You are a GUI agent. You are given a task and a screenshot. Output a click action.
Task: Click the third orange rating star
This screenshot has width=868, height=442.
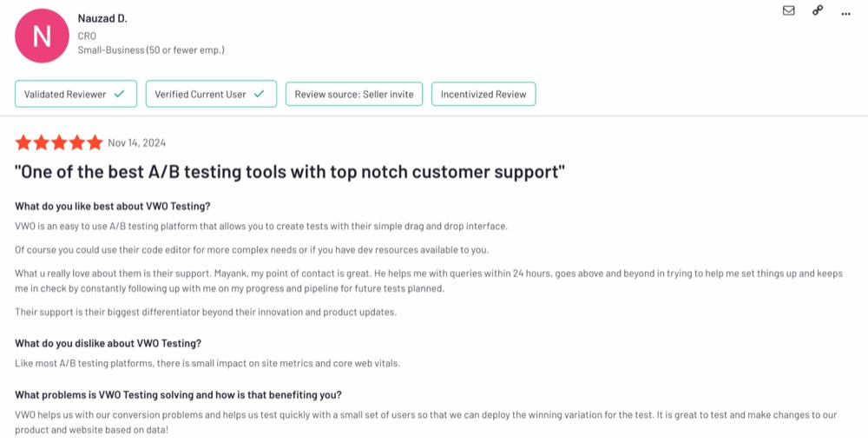click(59, 143)
